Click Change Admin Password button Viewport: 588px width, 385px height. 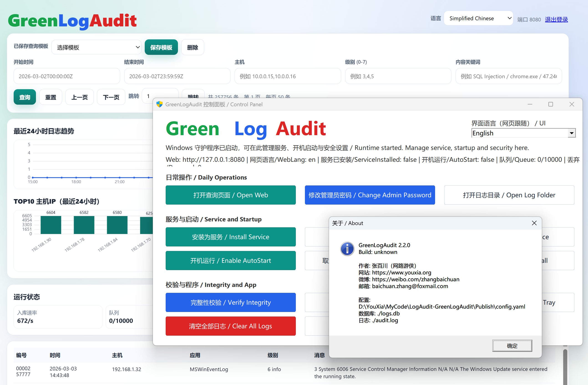coord(370,195)
